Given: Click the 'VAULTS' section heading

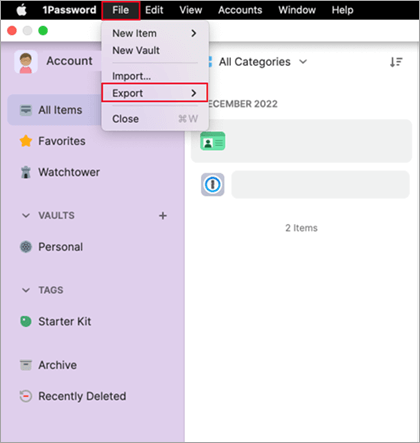Looking at the screenshot, I should 56,216.
